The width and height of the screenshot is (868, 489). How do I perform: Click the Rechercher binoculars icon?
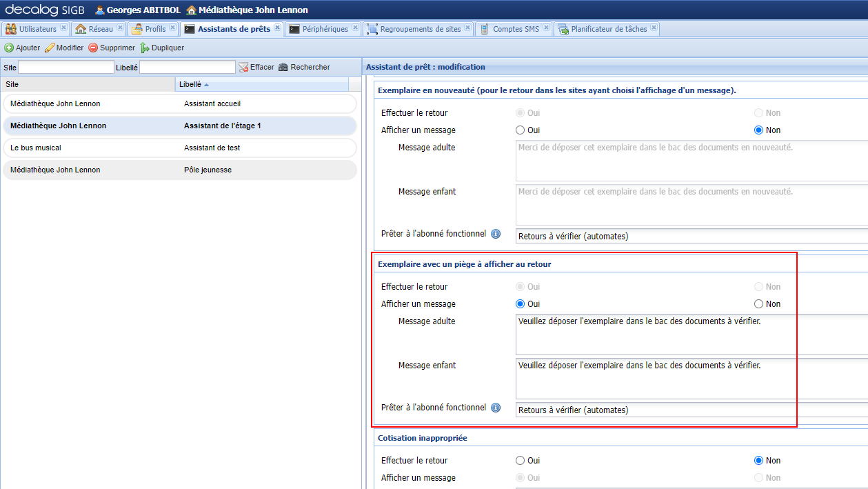pyautogui.click(x=283, y=68)
